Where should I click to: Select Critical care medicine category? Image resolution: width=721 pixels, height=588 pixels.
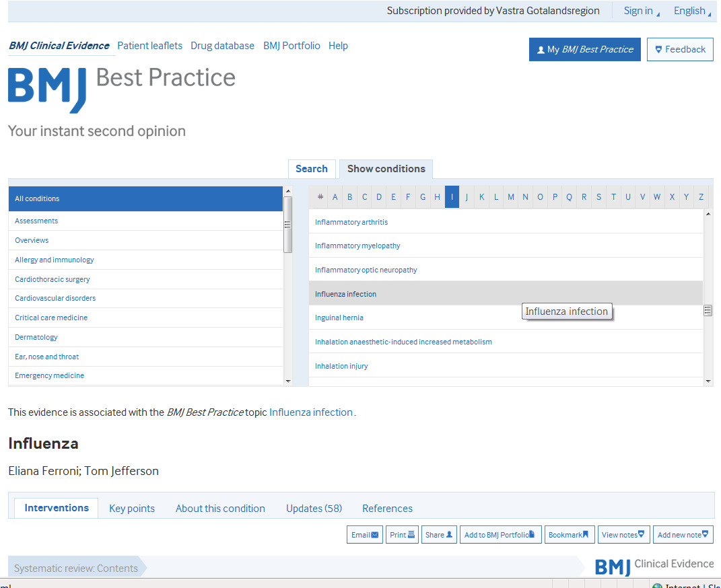pos(146,318)
